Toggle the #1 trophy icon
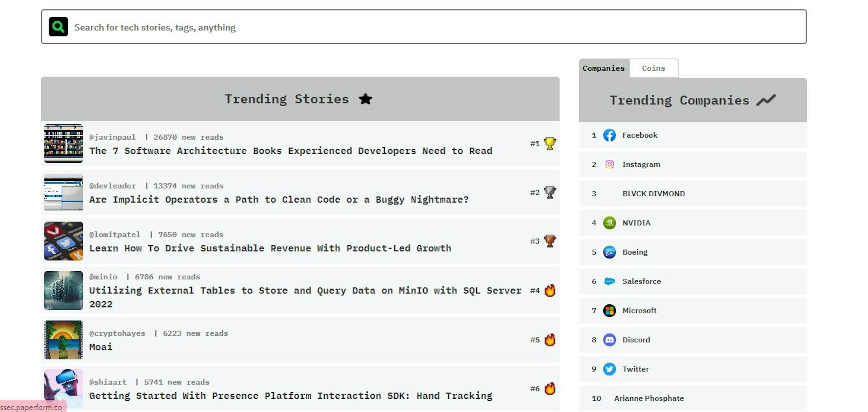The height and width of the screenshot is (412, 868). [550, 143]
